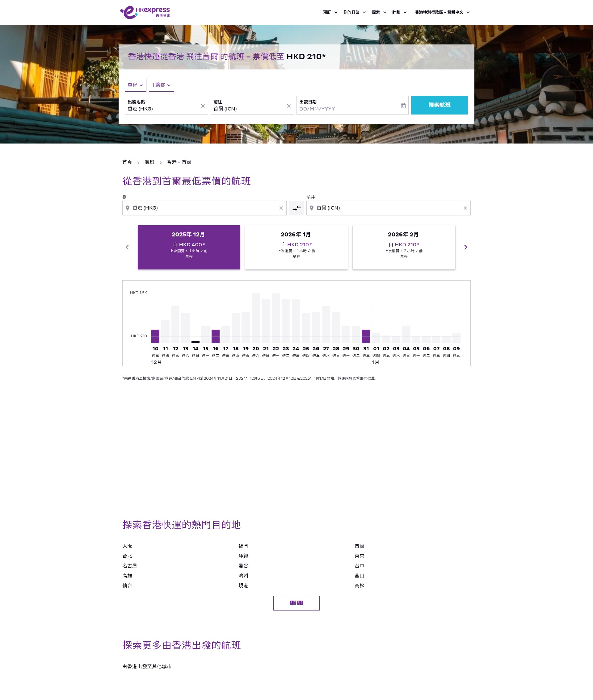
Task: Click the 由香港出發至其他城市 text
Action: [147, 666]
